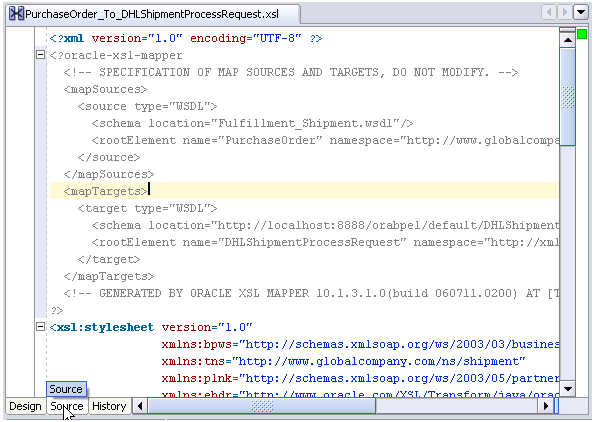Open the tab list dropdown arrow
Viewport: 597px width, 422px height.
pyautogui.click(x=581, y=13)
